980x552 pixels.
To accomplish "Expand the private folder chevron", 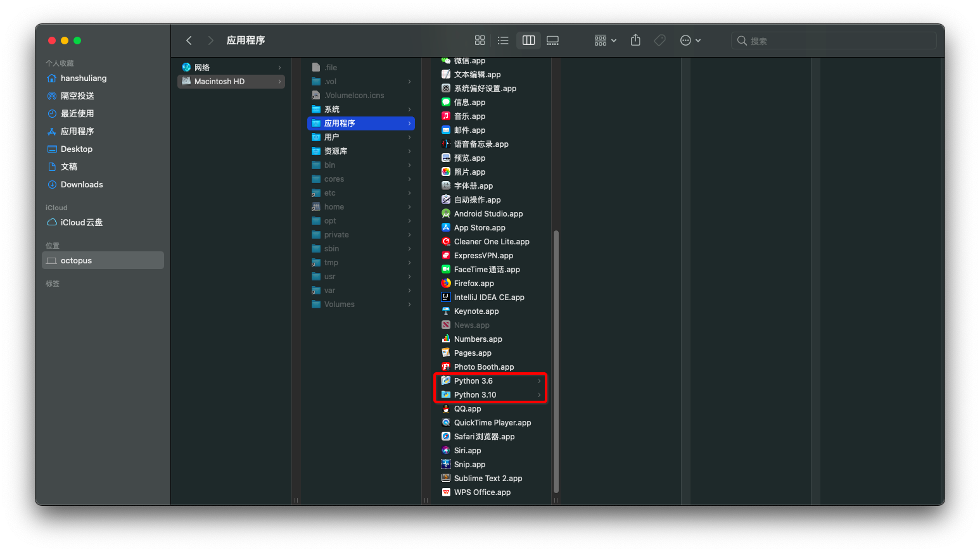I will 409,235.
